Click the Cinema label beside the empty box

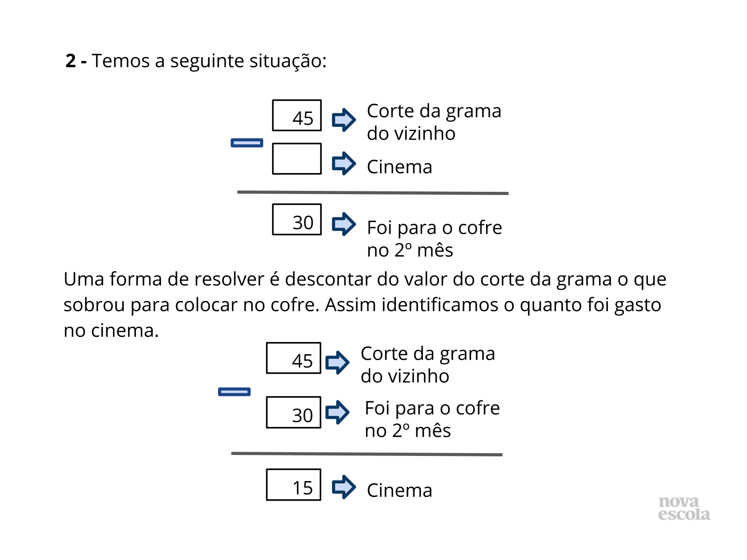pos(400,167)
